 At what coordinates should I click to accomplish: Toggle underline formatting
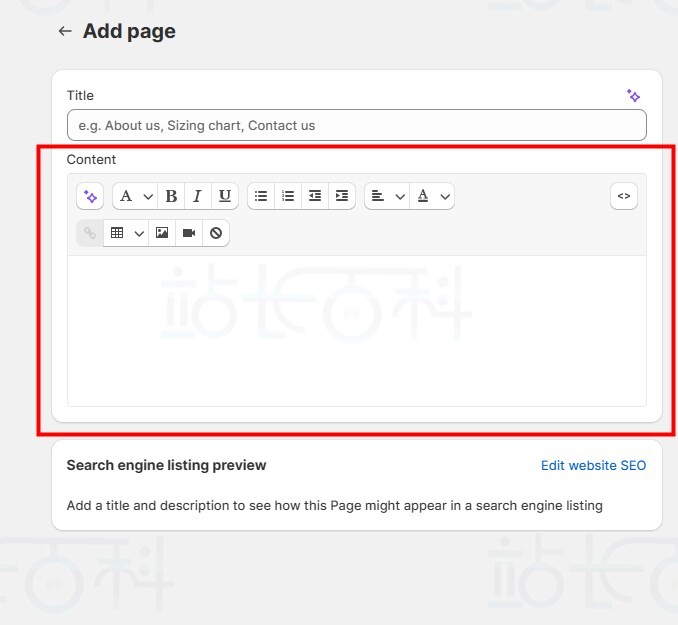225,196
